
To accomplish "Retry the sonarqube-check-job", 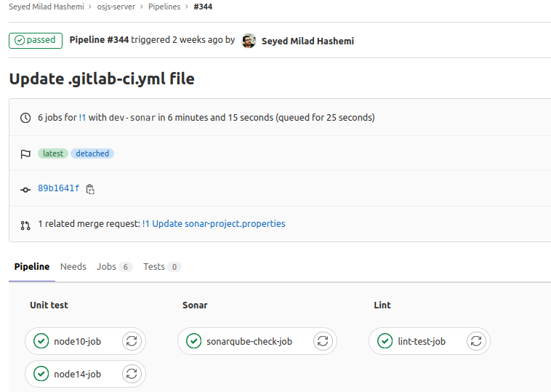I will [323, 341].
